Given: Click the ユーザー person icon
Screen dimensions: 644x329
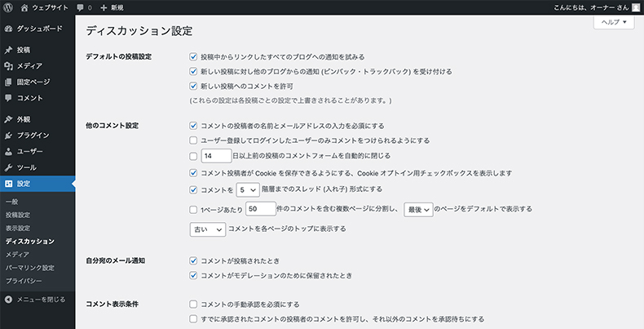Looking at the screenshot, I should click(x=8, y=152).
